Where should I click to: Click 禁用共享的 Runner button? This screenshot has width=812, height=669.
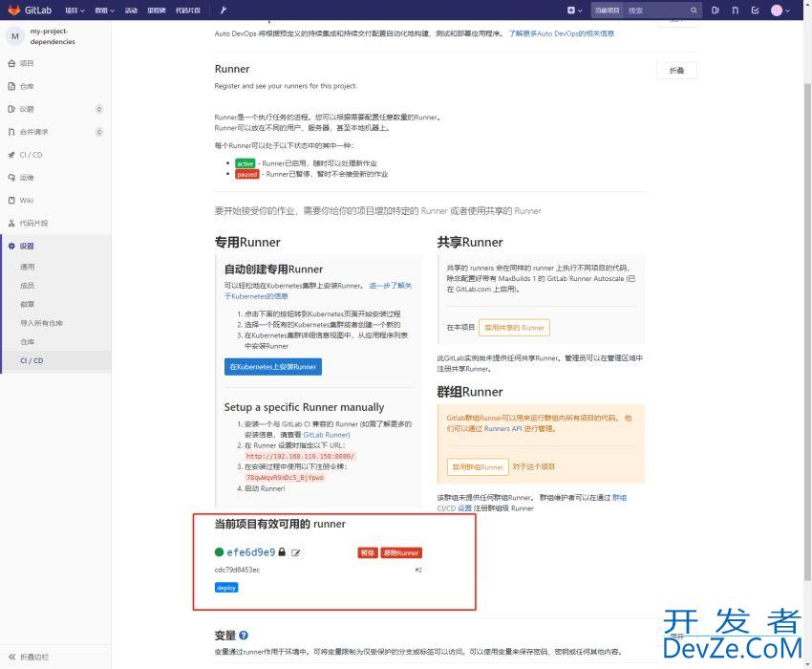[514, 328]
